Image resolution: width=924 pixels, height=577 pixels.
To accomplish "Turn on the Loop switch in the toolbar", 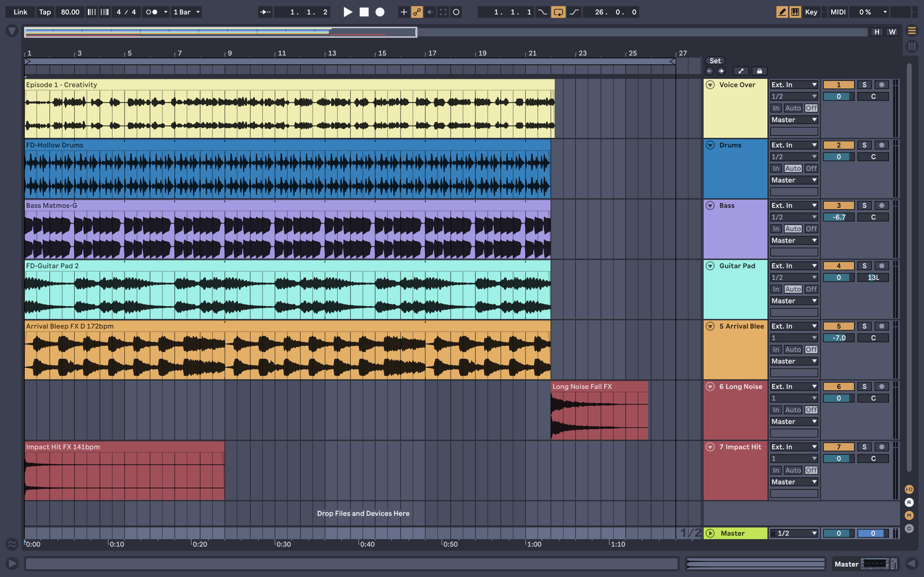I will (x=558, y=12).
